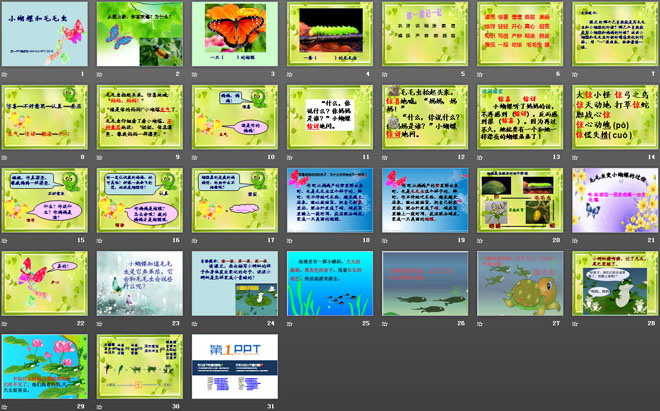Viewport: 660px width, 411px height.
Task: Select slide 26 three dark tadpoles slide
Action: pyautogui.click(x=425, y=283)
